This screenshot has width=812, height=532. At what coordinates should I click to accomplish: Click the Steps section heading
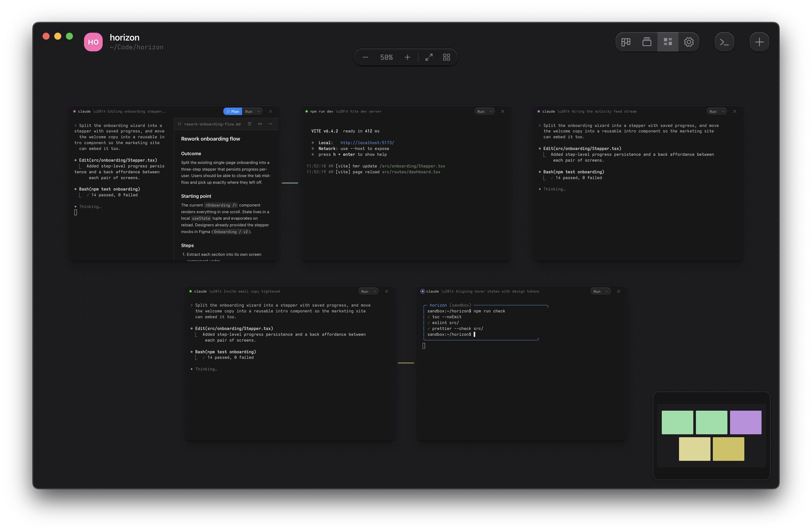tap(187, 246)
